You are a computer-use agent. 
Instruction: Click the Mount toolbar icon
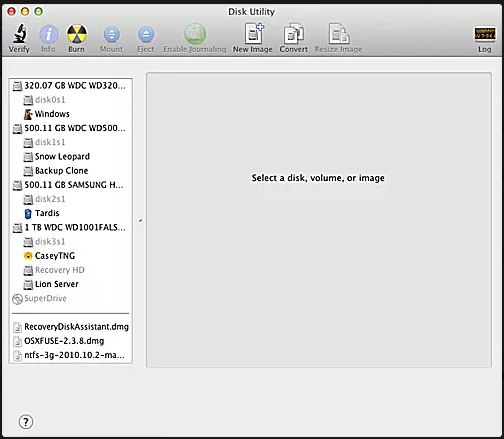click(x=112, y=34)
